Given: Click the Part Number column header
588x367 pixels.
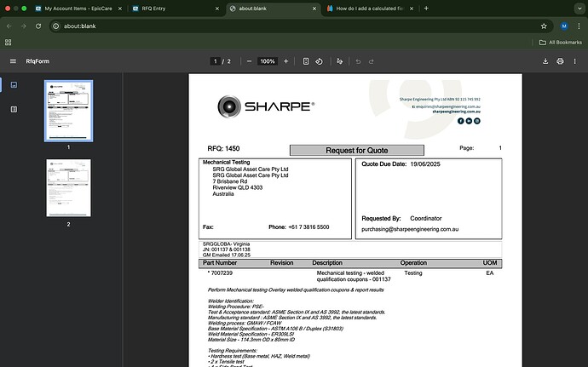Looking at the screenshot, I should tap(220, 263).
